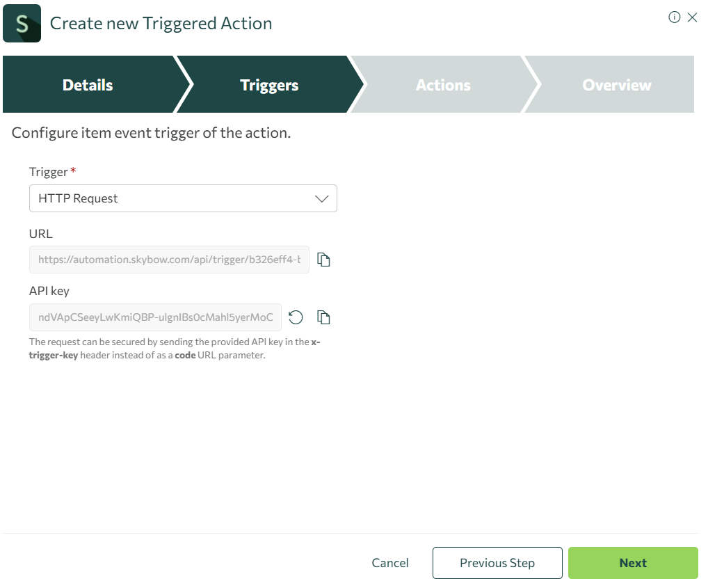The image size is (708, 588).
Task: Jump to the Actions step
Action: [443, 85]
